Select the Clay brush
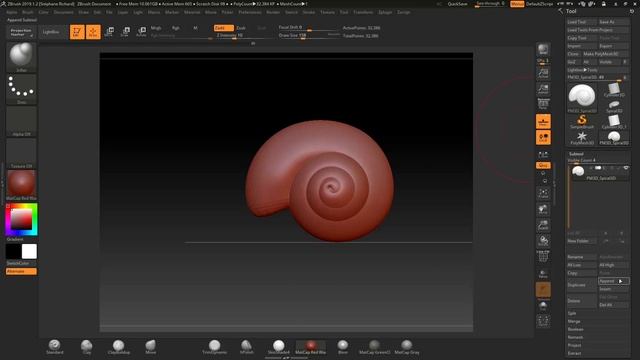 [87, 347]
